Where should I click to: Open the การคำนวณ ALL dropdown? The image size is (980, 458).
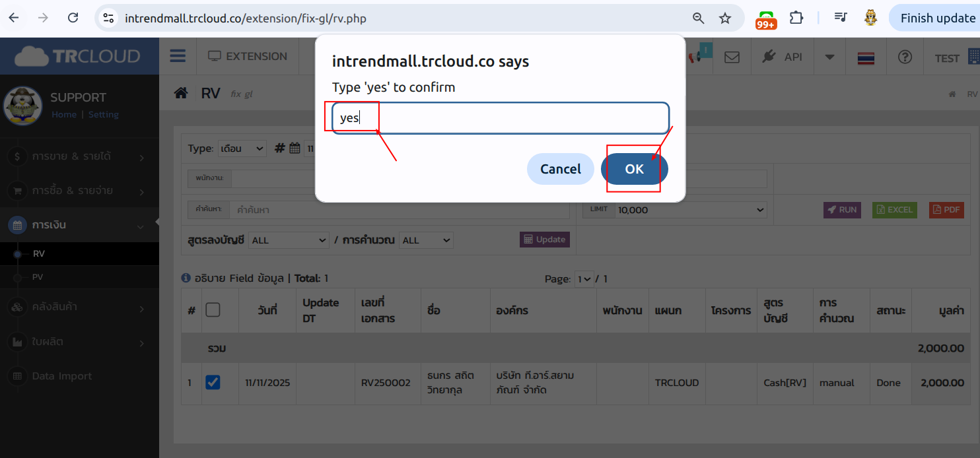[x=427, y=240]
